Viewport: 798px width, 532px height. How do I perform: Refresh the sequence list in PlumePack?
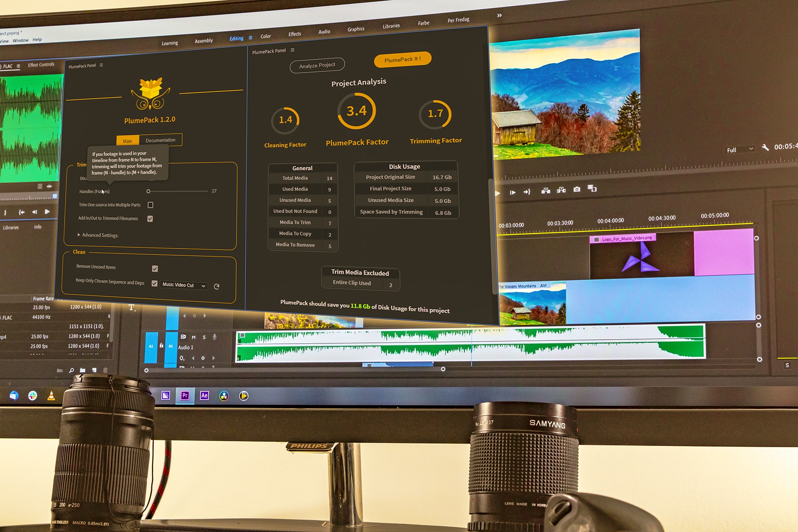tap(217, 286)
